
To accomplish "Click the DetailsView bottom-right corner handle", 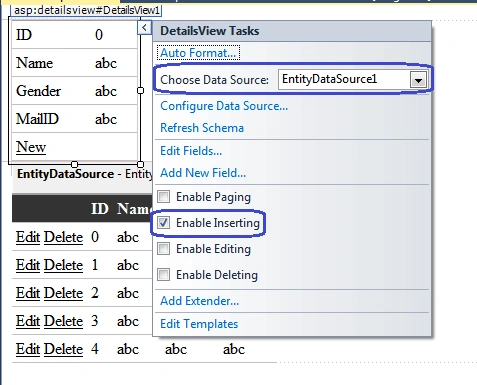I will [141, 164].
